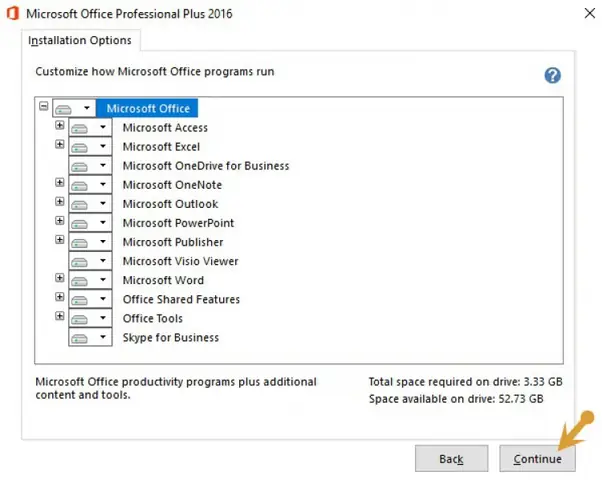Select the Skype for Business label
This screenshot has width=602, height=480.
tap(170, 338)
